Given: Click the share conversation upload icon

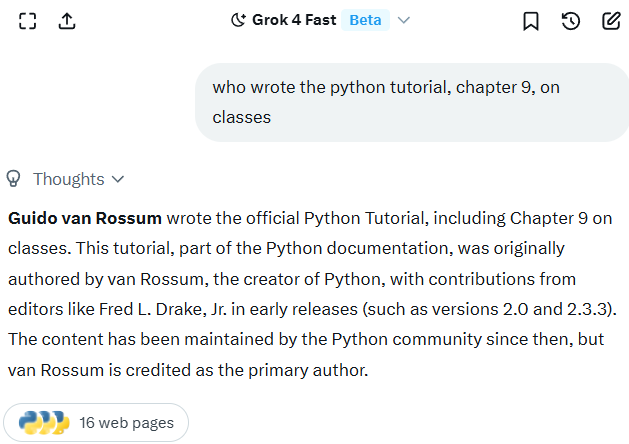Looking at the screenshot, I should tap(67, 21).
